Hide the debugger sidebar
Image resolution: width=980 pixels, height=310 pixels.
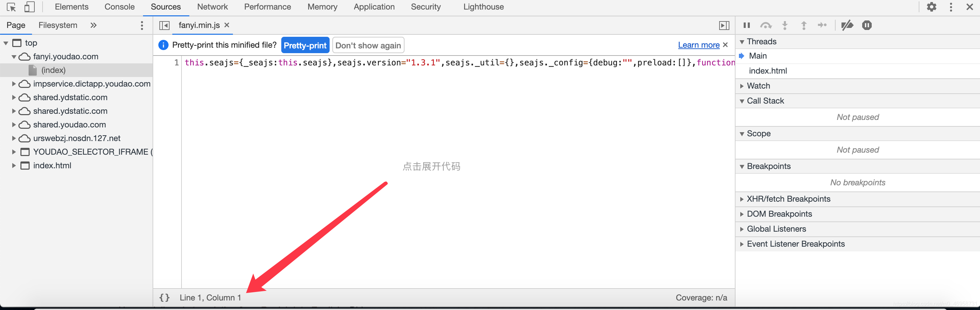pyautogui.click(x=724, y=26)
